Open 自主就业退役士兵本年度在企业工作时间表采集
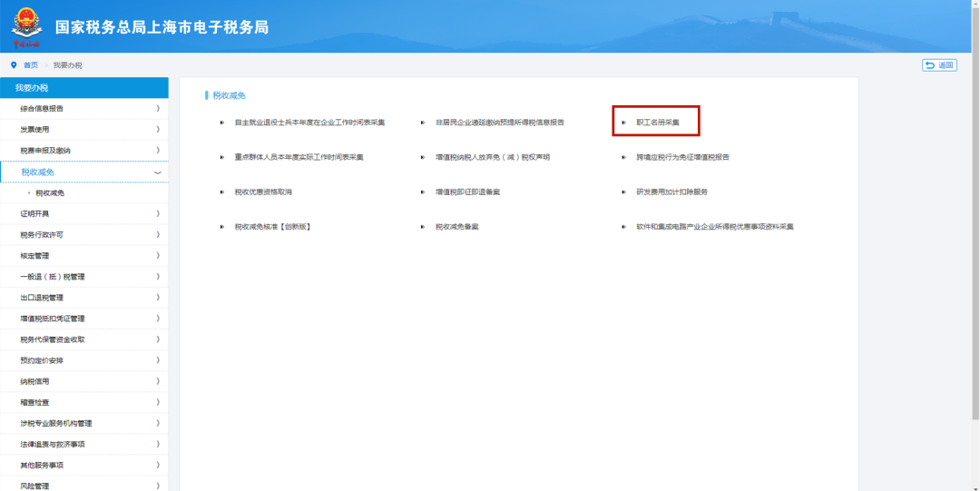Viewport: 980px width, 491px height. pos(309,123)
